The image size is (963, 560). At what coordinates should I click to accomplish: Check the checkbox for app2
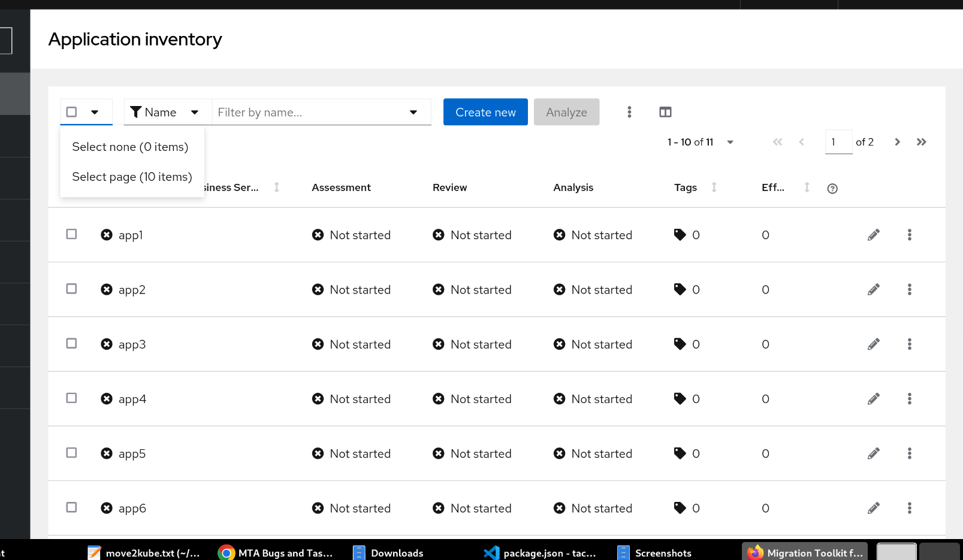coord(71,289)
